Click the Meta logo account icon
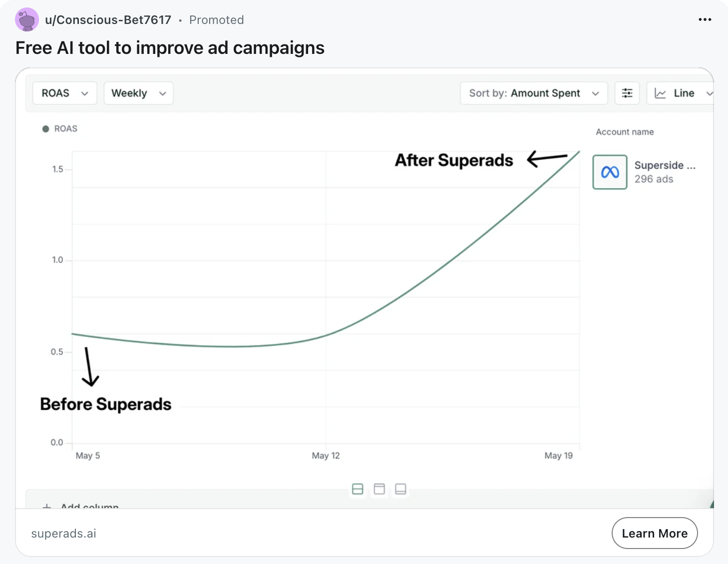The width and height of the screenshot is (728, 564). [609, 172]
